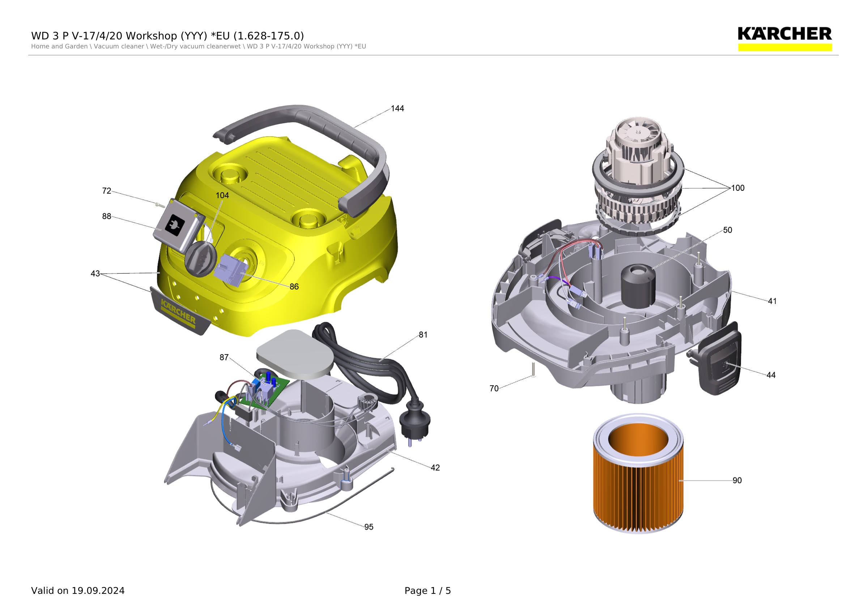Click part number 70 label
The image size is (868, 613).
[494, 389]
